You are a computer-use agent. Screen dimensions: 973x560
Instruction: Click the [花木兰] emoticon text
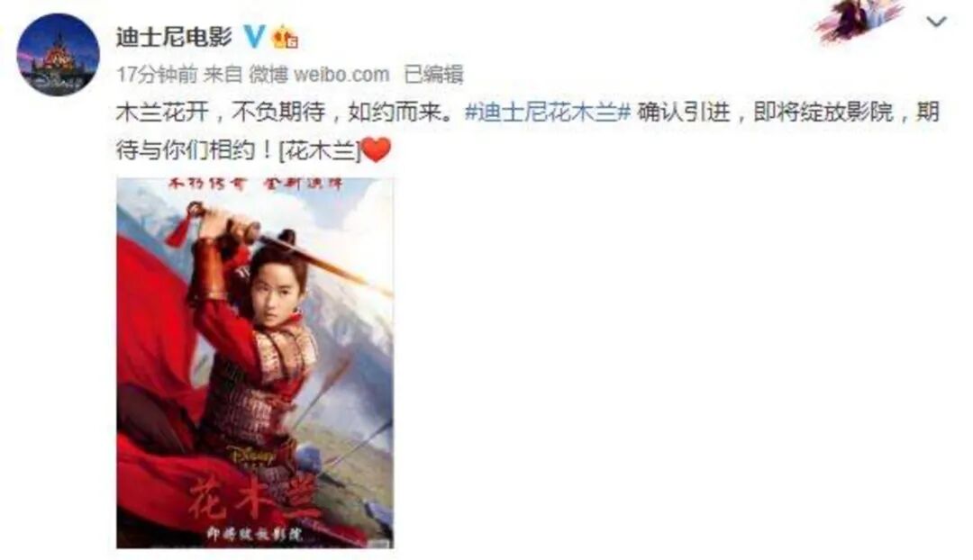(320, 150)
